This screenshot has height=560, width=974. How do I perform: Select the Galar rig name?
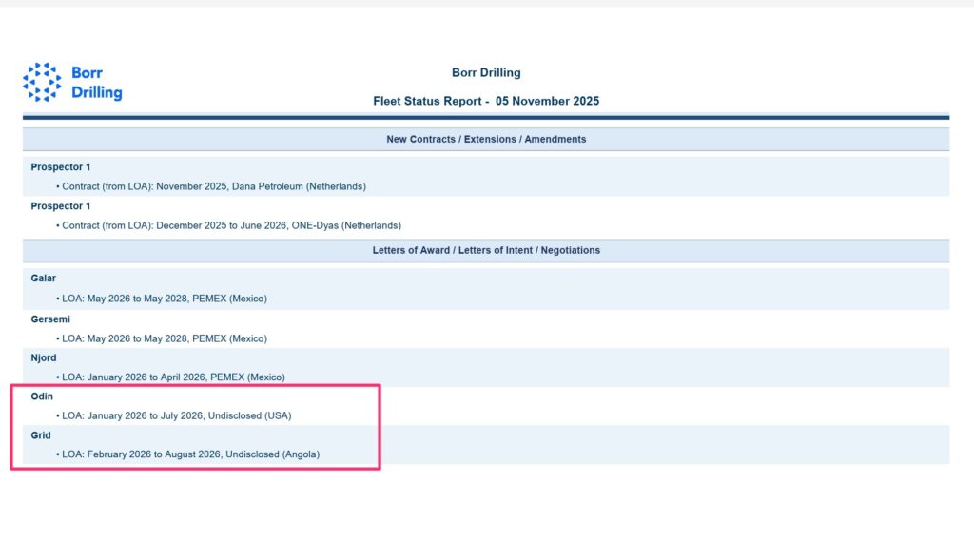tap(44, 278)
